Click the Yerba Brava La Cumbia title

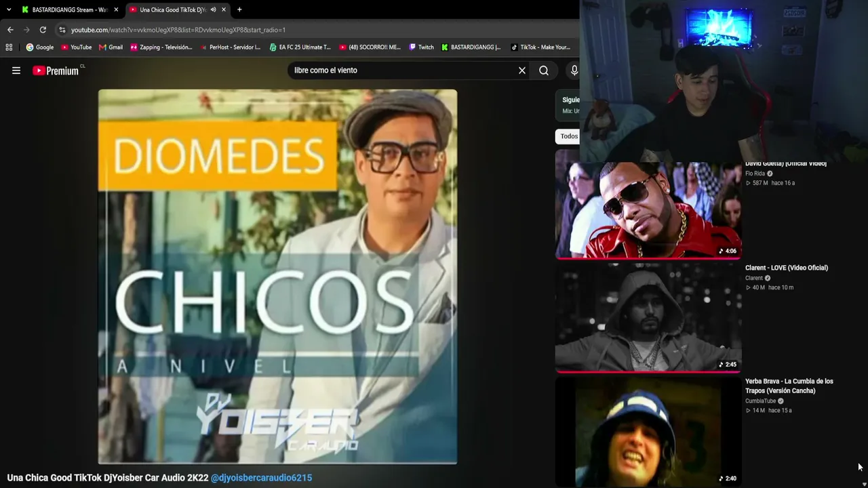coord(789,386)
